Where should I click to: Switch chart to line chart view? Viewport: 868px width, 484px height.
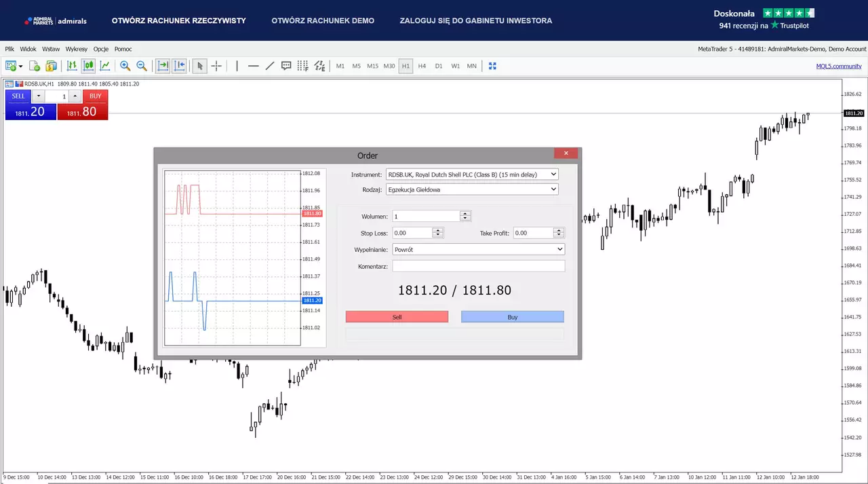[x=105, y=66]
